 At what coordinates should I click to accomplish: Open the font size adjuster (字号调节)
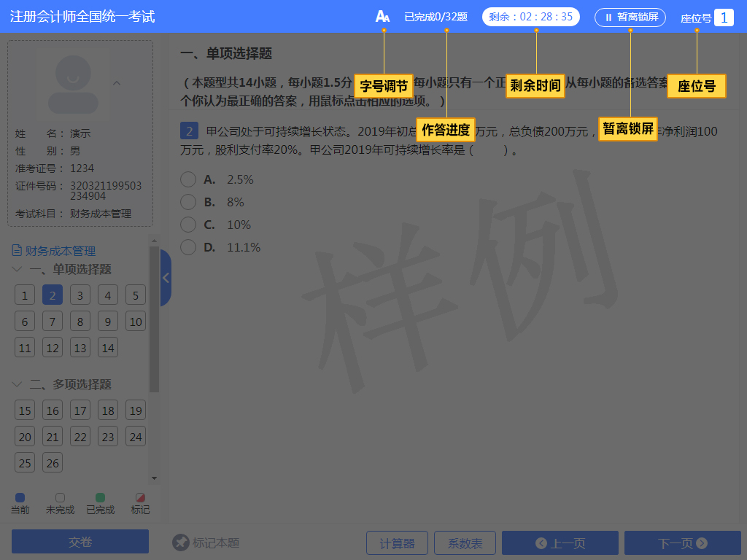(383, 15)
